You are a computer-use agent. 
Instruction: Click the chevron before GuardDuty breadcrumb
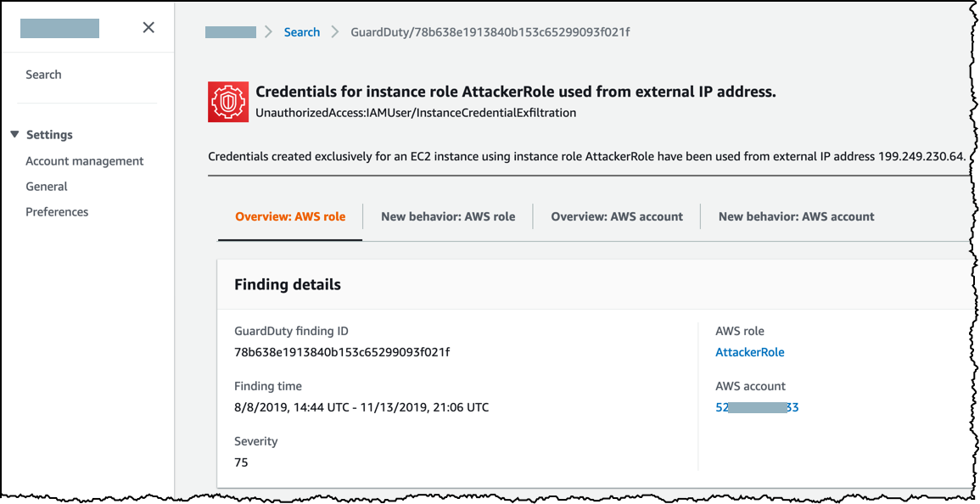pyautogui.click(x=334, y=32)
